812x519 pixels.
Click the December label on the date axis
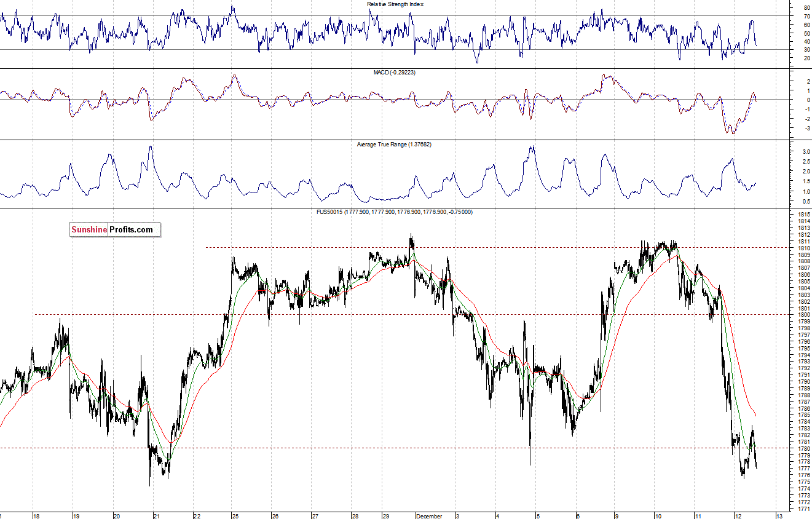click(x=430, y=516)
